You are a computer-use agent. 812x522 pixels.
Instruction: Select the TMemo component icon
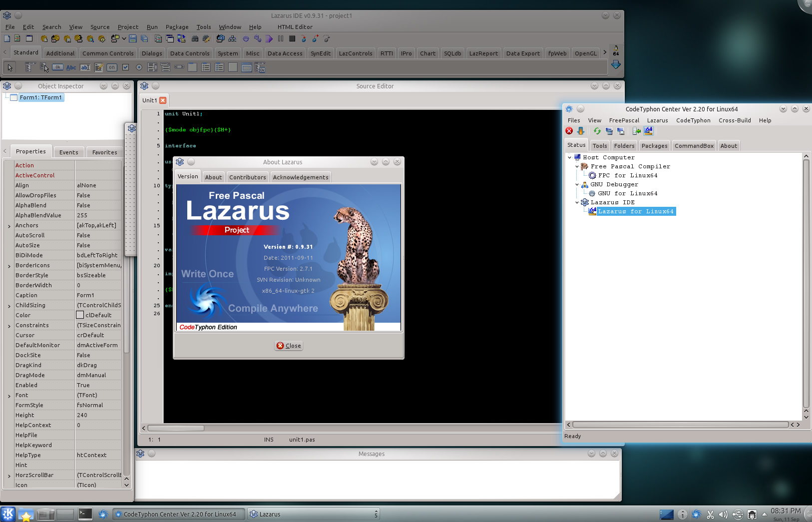98,67
